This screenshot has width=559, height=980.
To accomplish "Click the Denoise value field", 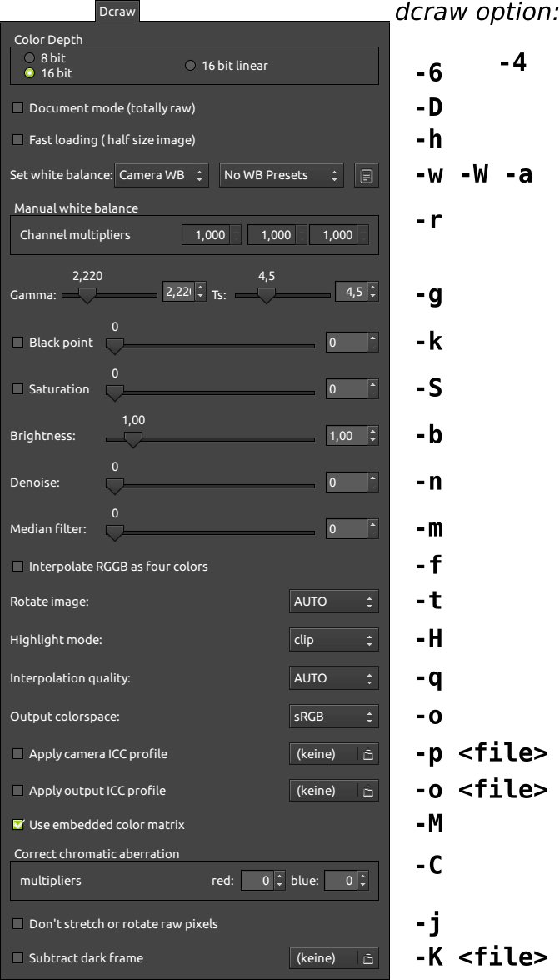I will tap(346, 482).
